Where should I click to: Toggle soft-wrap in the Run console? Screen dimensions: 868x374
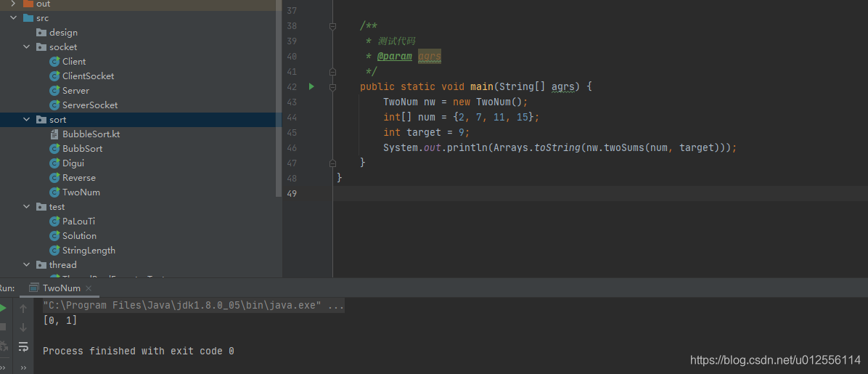point(23,347)
